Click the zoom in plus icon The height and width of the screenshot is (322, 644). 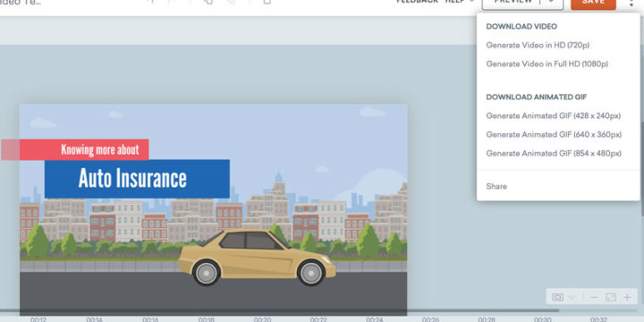[627, 297]
